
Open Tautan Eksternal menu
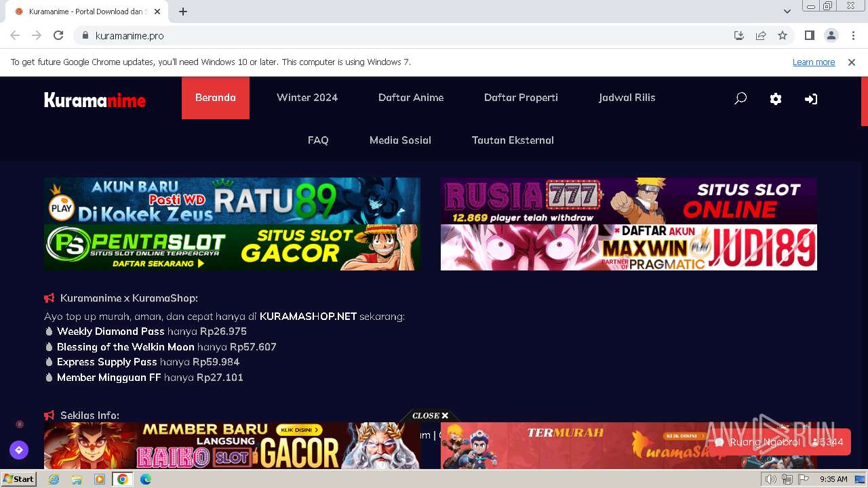click(513, 140)
